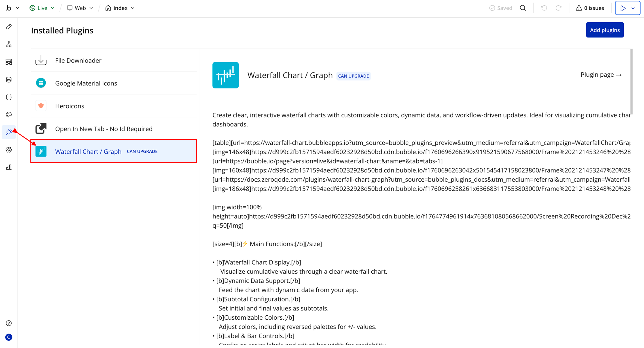This screenshot has width=644, height=348.
Task: Open the Data tab database icon
Action: tap(9, 80)
